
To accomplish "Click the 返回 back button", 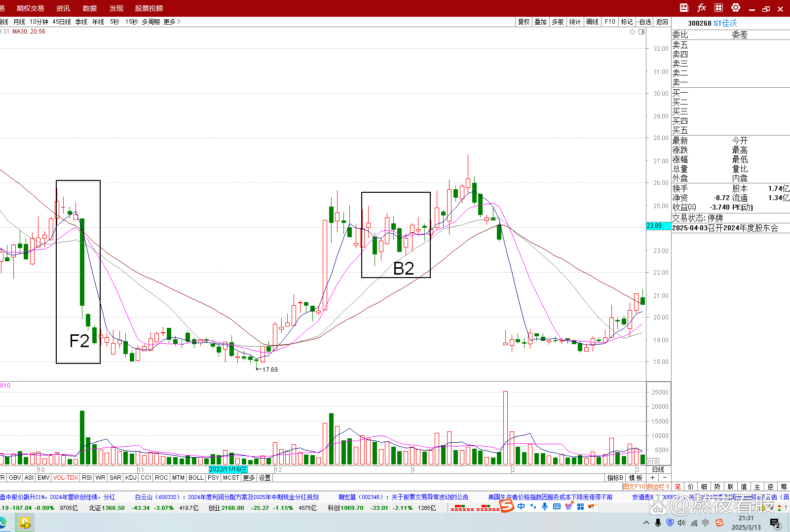I will (x=662, y=22).
